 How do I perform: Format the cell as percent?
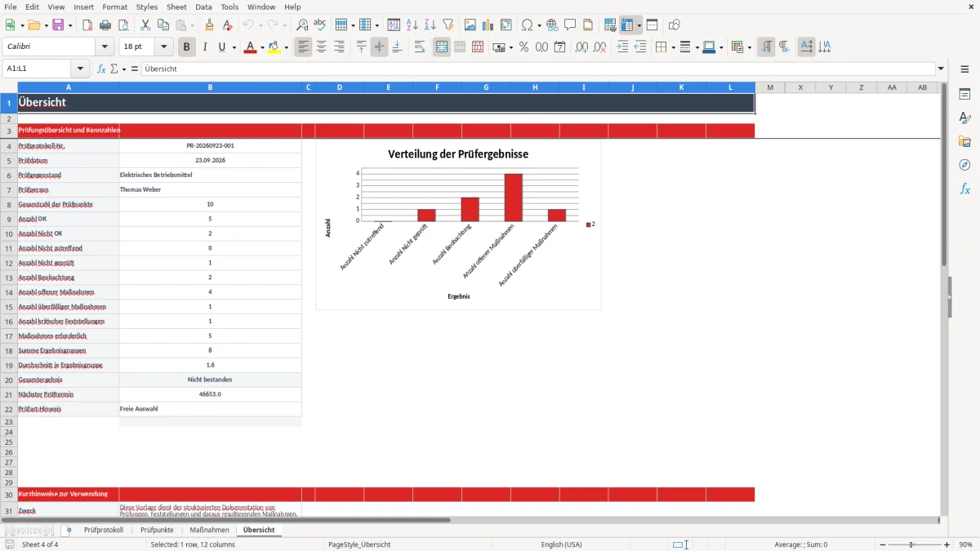(523, 47)
